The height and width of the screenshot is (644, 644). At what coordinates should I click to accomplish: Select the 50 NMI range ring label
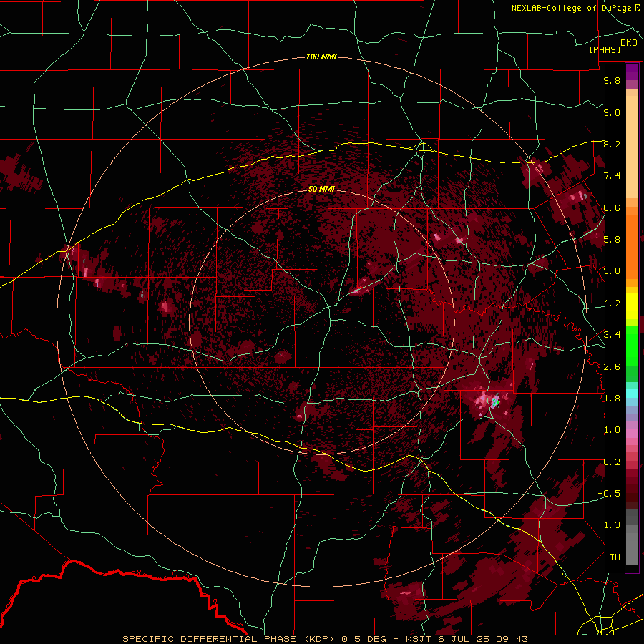(x=321, y=189)
